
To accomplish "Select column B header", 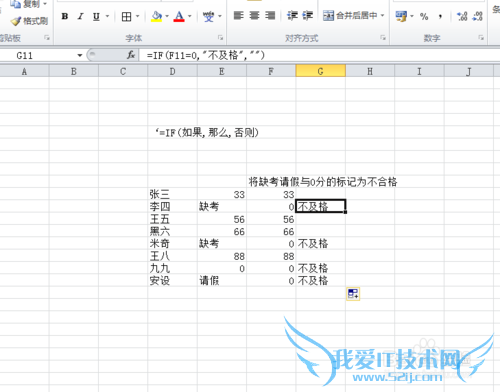I will coord(74,71).
